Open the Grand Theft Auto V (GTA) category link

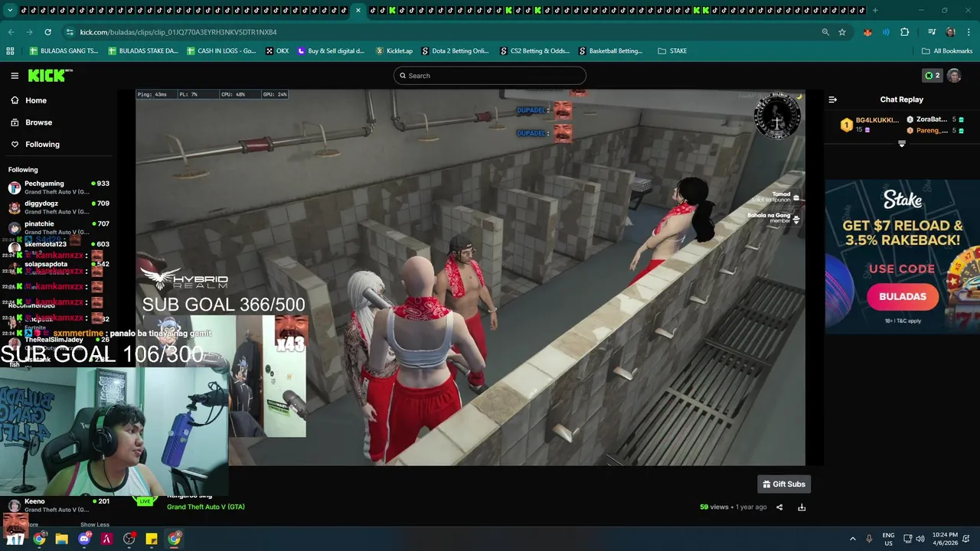(x=206, y=507)
